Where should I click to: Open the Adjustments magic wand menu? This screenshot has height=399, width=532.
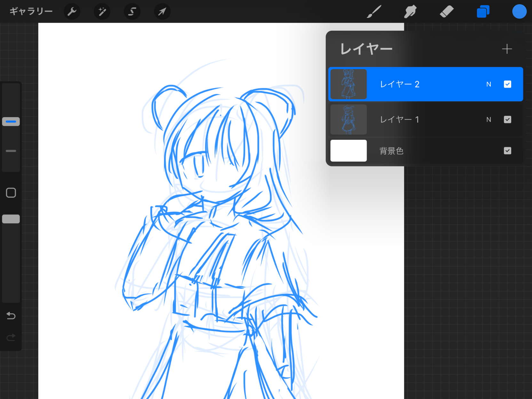tap(102, 12)
